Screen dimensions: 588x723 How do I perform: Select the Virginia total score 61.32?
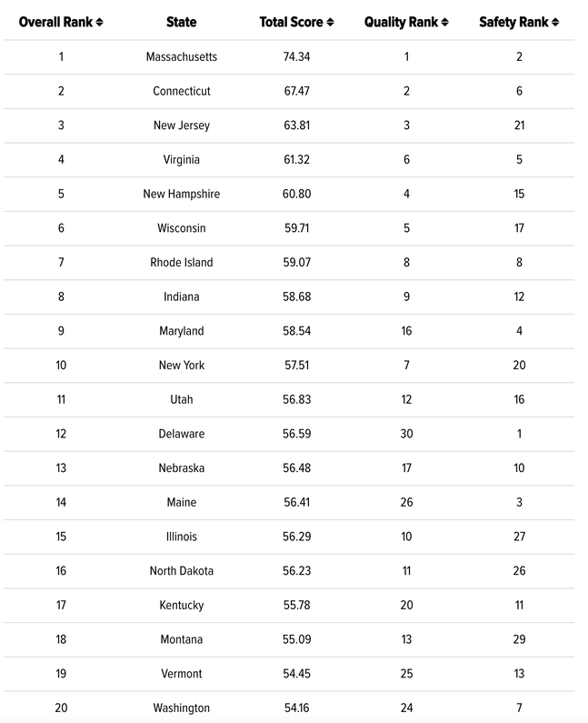[297, 159]
